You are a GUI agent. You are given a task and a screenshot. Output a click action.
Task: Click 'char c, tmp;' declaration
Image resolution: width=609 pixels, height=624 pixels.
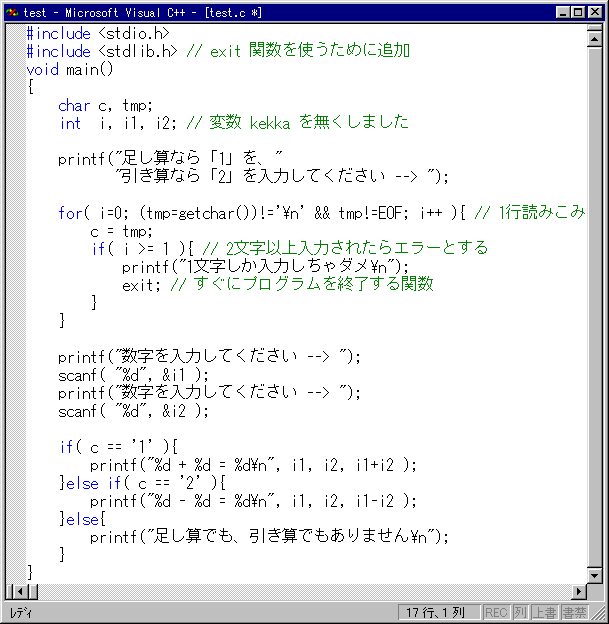click(105, 106)
